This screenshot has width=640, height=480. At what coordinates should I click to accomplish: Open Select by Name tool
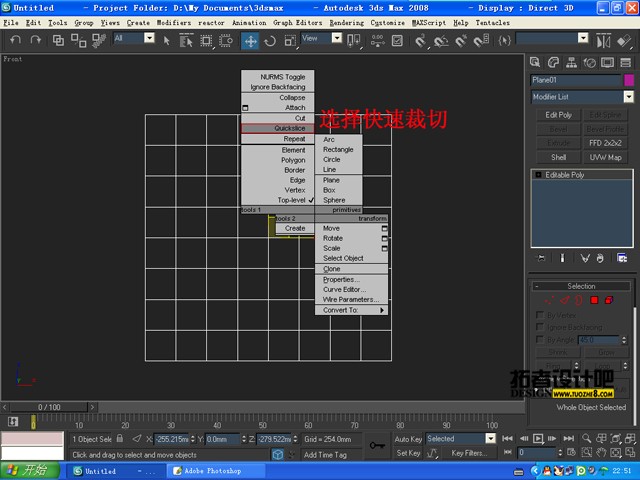point(186,40)
